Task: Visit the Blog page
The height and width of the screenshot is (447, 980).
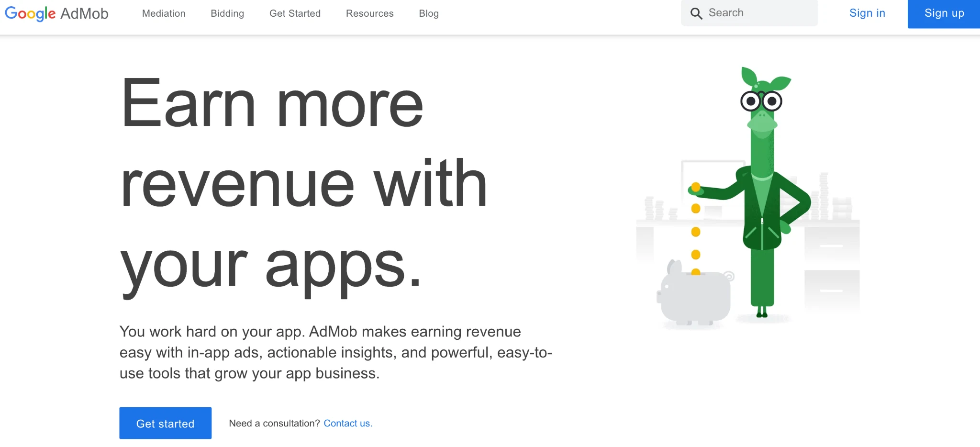Action: 429,13
